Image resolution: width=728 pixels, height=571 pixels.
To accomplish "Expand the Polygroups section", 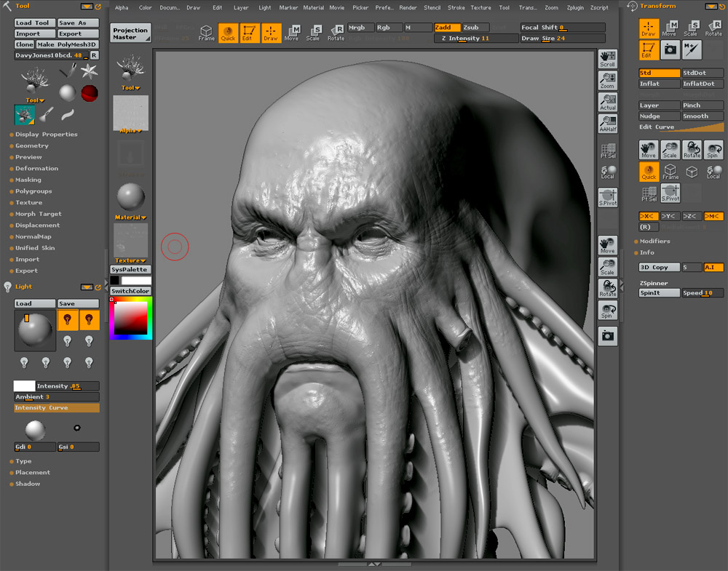I will click(33, 191).
